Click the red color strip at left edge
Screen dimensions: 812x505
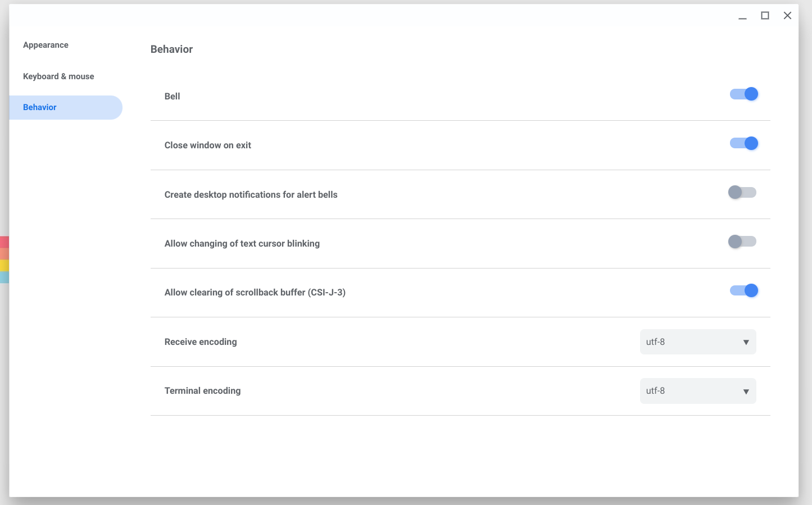pyautogui.click(x=4, y=242)
